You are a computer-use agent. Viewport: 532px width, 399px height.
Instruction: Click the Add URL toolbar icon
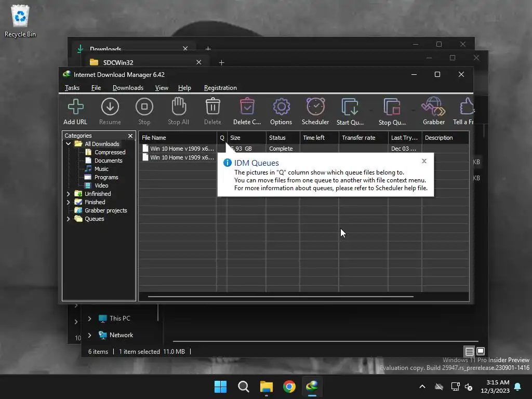pos(76,107)
